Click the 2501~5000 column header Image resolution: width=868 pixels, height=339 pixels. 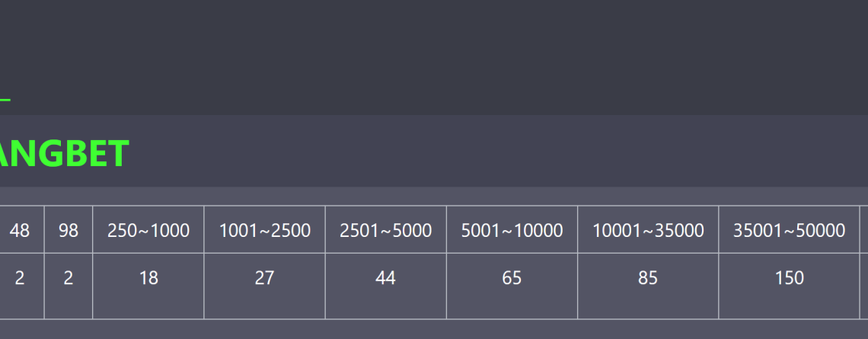click(386, 230)
